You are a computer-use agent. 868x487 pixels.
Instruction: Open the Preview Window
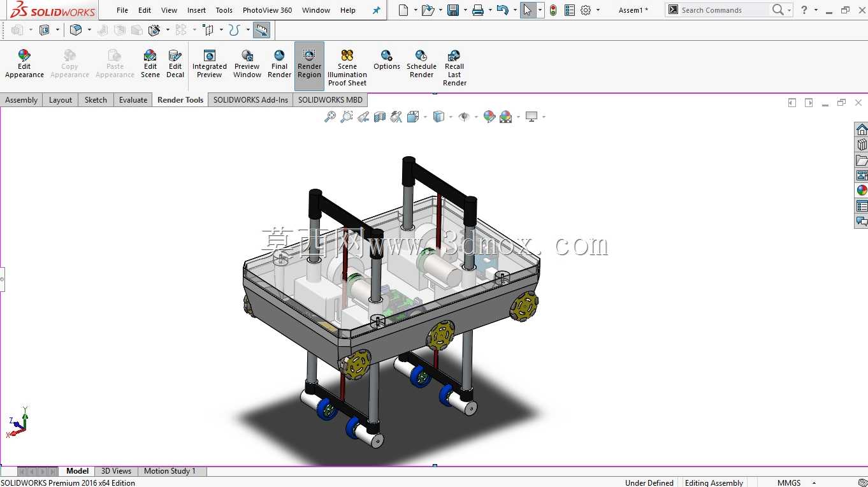coord(247,64)
